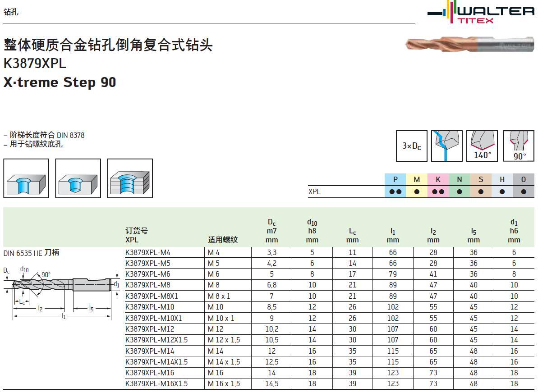Click the pink K material group swatch

pos(438,179)
